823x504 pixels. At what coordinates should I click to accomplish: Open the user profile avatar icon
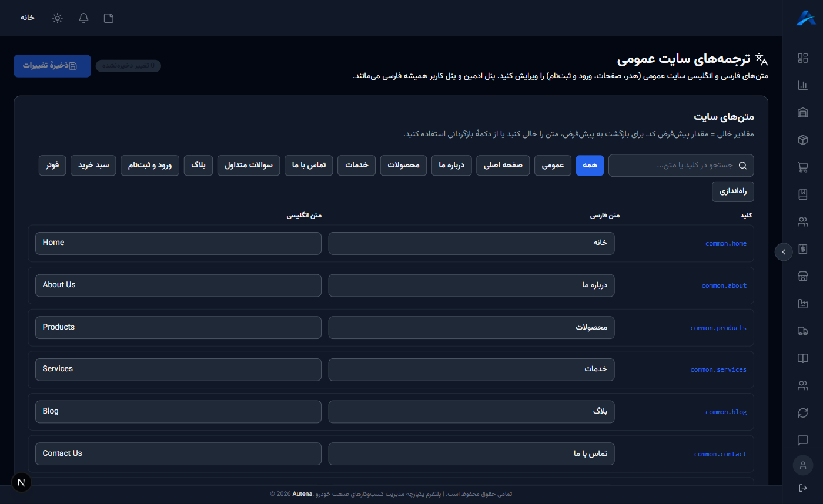(x=802, y=465)
